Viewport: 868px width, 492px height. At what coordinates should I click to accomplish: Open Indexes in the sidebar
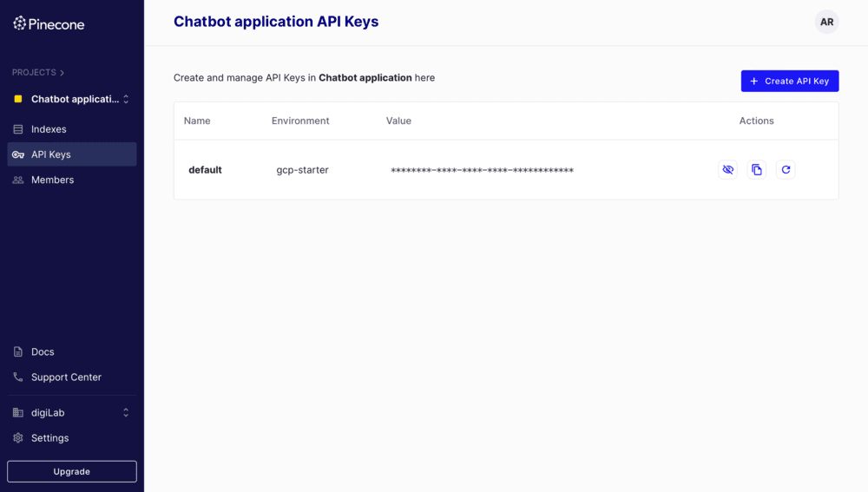coord(72,129)
